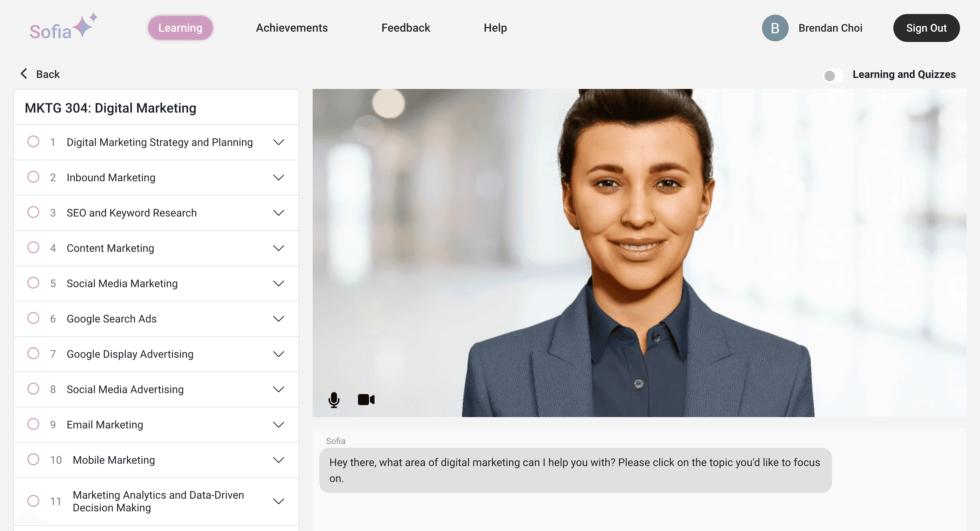Click the microphone icon on video

point(334,399)
